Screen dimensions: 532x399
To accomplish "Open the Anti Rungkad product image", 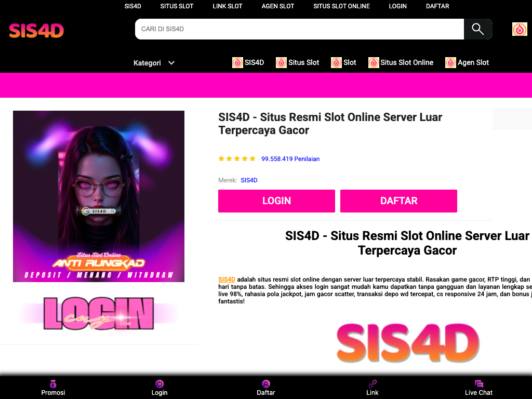I will point(99,196).
